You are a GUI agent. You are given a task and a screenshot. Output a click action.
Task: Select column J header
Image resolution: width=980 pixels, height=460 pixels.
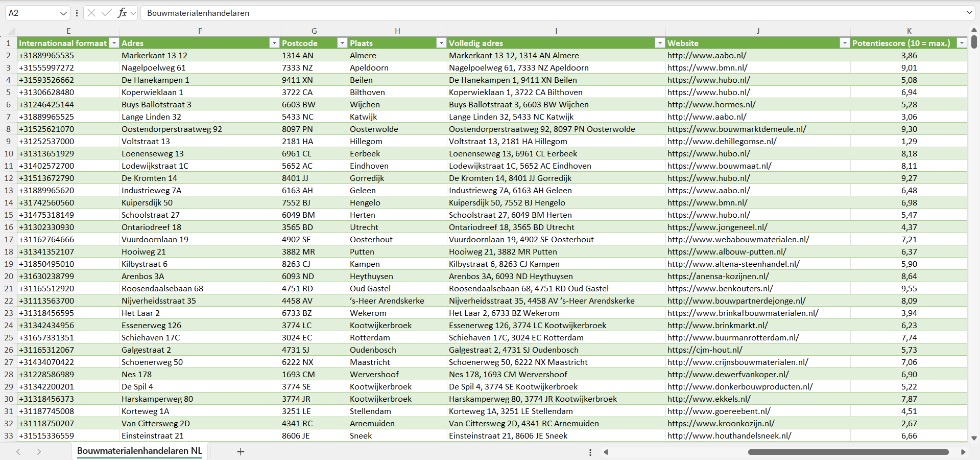[758, 31]
